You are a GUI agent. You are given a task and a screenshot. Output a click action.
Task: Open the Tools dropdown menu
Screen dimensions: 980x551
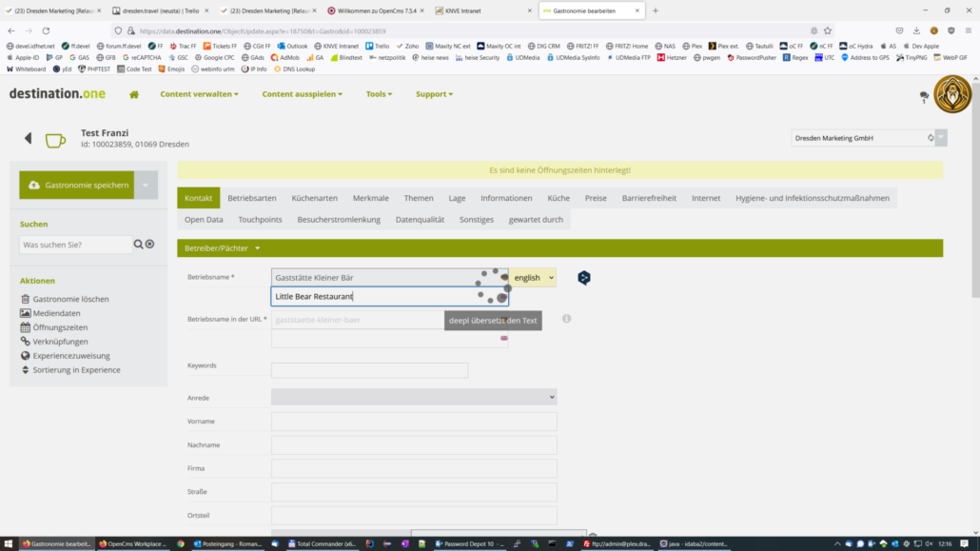(380, 94)
